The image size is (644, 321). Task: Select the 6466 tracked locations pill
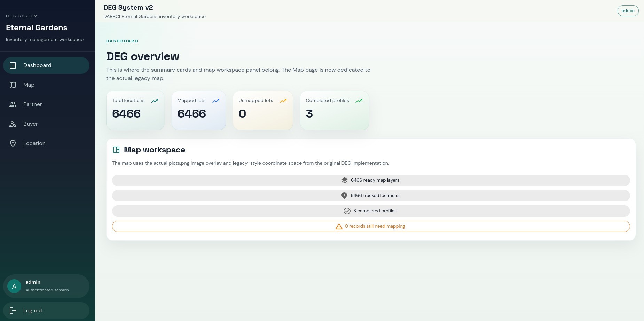point(371,196)
